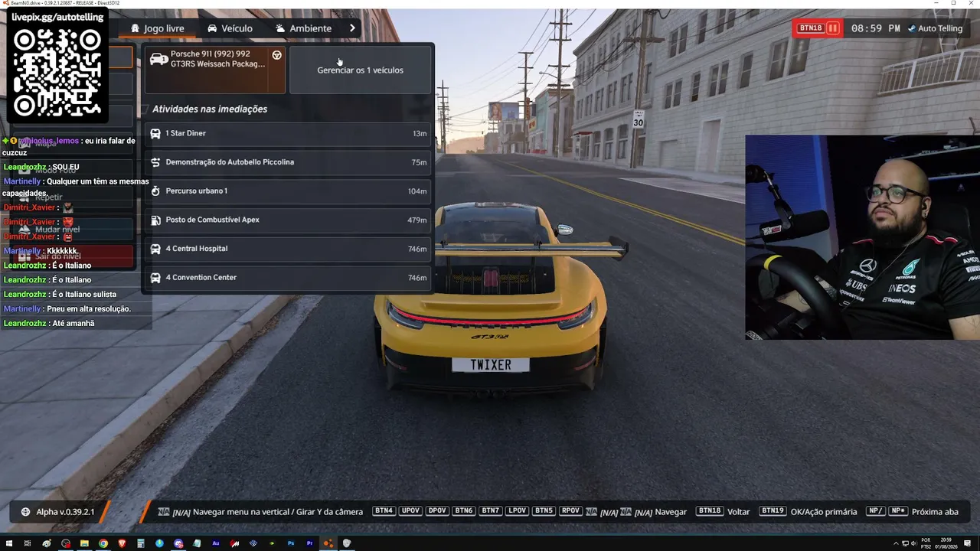This screenshot has height=551, width=980.
Task: Open Adobe Audition from the taskbar
Action: (x=216, y=543)
